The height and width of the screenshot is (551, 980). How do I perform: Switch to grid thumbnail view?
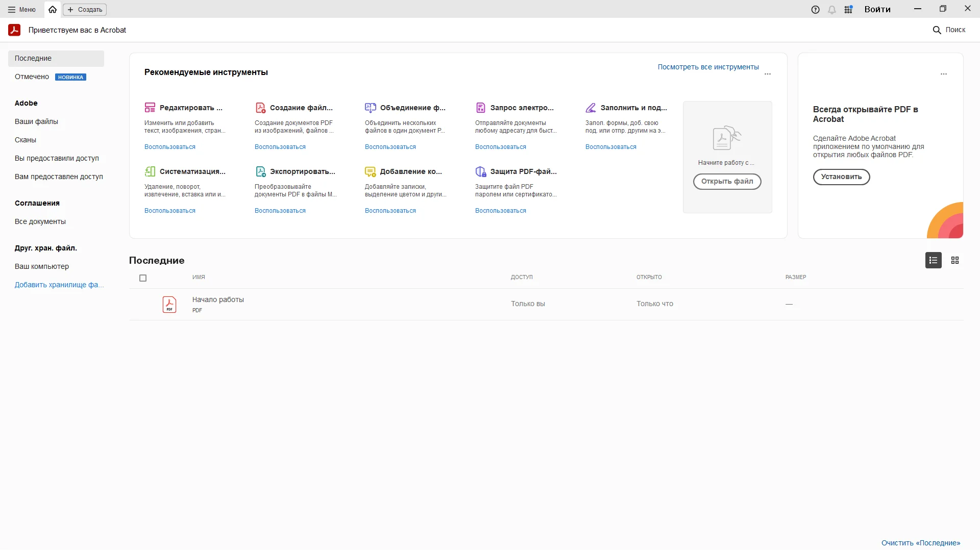point(955,260)
